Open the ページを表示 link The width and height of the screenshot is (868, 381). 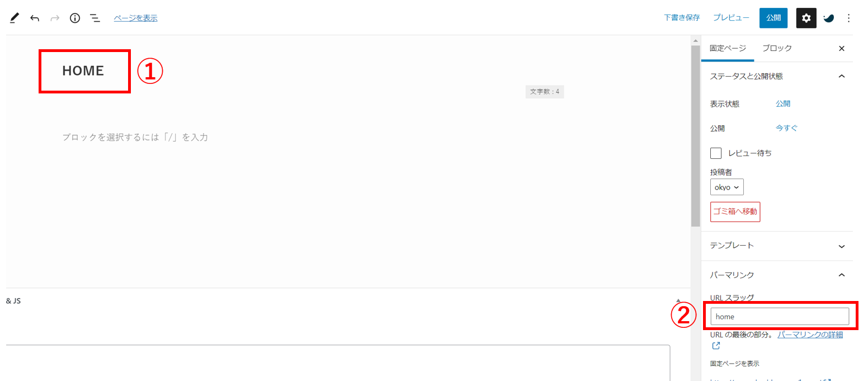[x=135, y=18]
